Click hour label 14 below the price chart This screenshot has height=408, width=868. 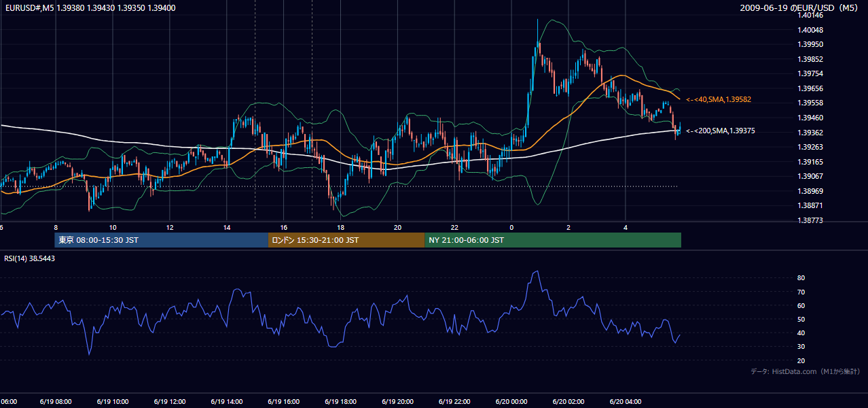(x=227, y=227)
